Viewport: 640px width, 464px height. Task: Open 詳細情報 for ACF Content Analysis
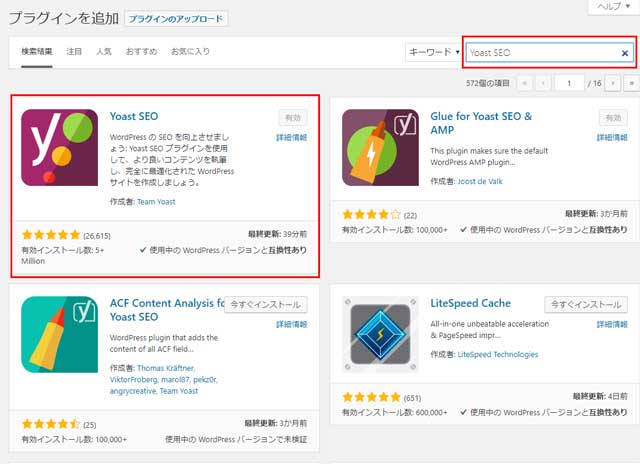tap(291, 324)
